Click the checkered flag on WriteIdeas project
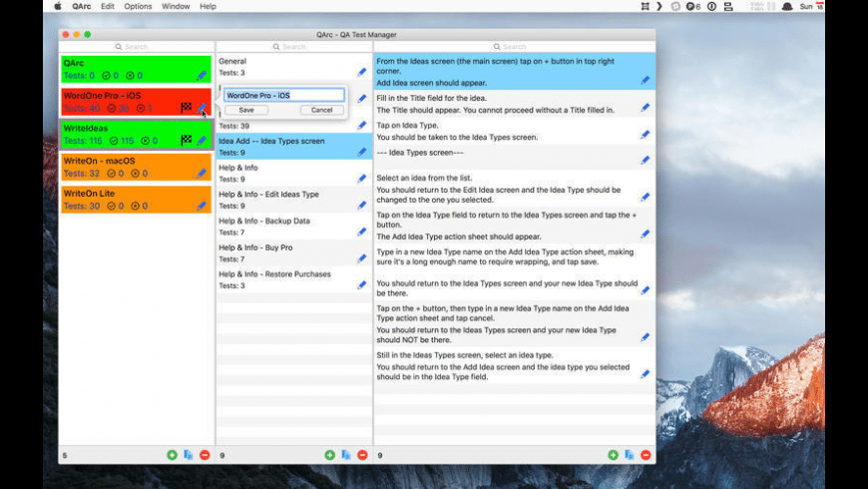 [186, 140]
